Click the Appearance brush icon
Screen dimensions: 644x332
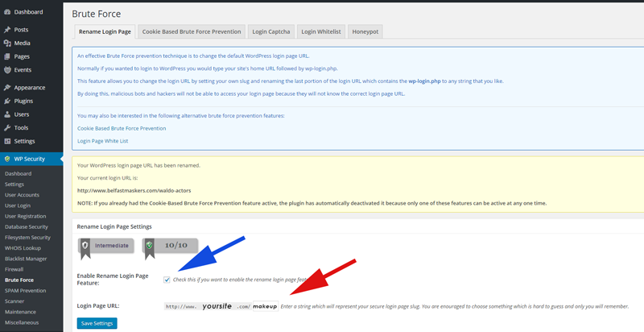(7, 88)
